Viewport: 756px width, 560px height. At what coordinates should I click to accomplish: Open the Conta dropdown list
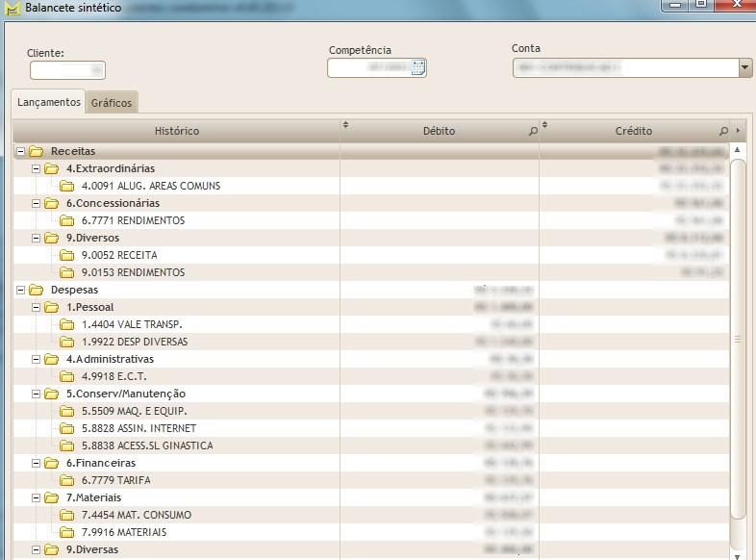[x=744, y=67]
